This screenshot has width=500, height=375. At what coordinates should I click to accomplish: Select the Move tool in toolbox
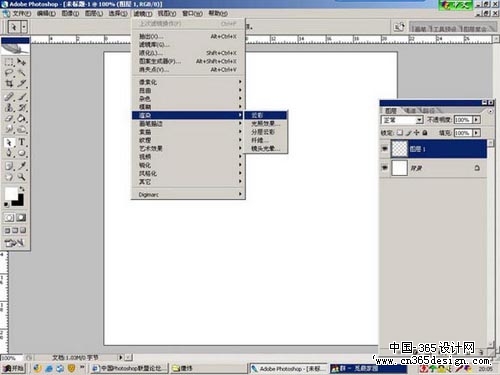pos(22,62)
